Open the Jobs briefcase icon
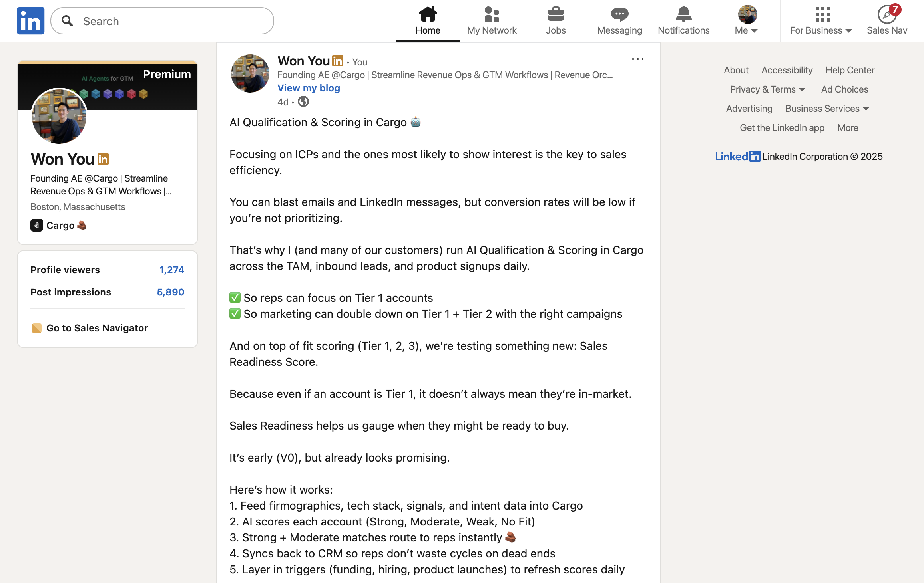Image resolution: width=924 pixels, height=583 pixels. click(x=556, y=15)
